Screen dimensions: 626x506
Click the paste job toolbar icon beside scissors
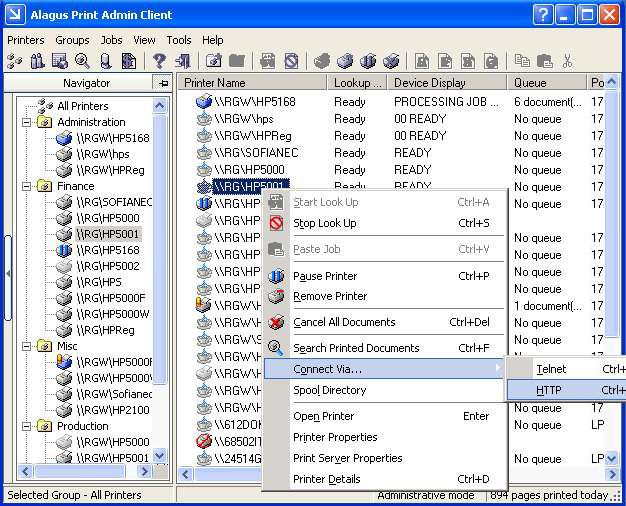[x=544, y=61]
